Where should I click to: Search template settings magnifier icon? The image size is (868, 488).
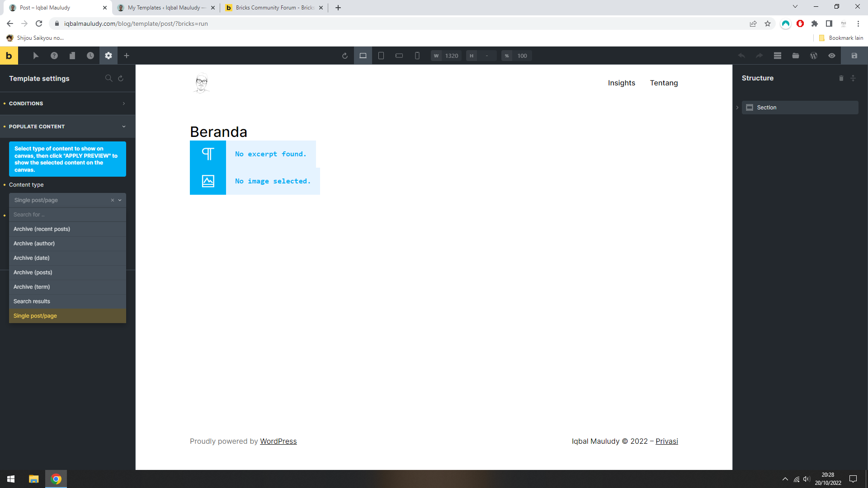(x=108, y=78)
